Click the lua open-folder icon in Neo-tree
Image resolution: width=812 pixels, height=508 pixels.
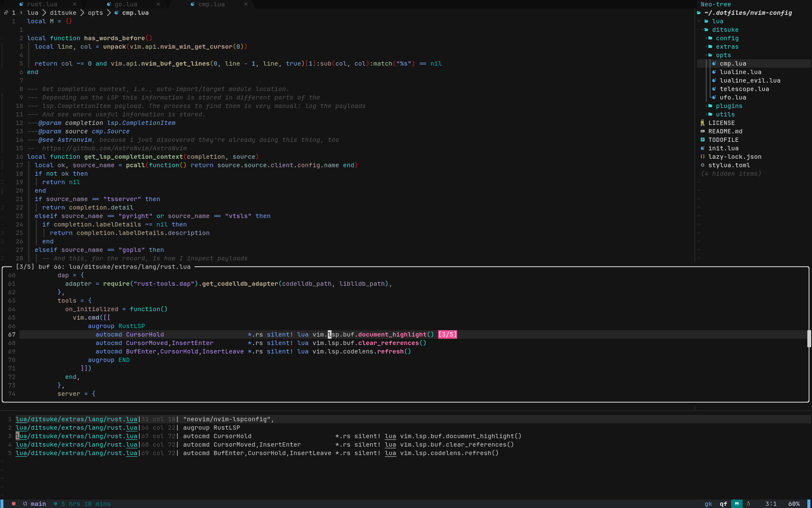pos(706,21)
